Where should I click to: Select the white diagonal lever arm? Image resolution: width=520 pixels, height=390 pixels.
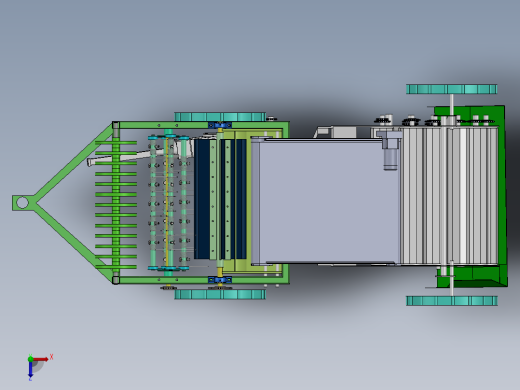coord(140,155)
